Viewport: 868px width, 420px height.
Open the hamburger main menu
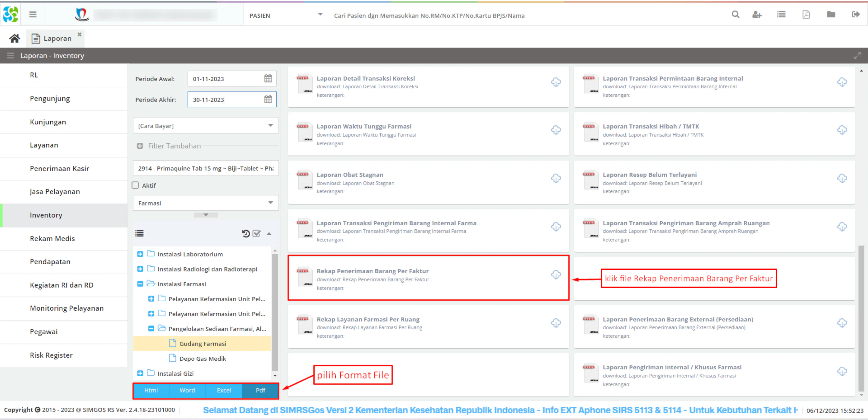tap(33, 14)
